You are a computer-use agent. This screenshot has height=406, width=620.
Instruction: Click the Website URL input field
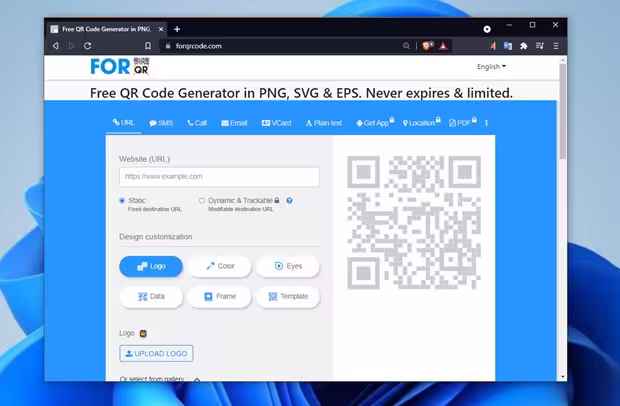(x=219, y=177)
